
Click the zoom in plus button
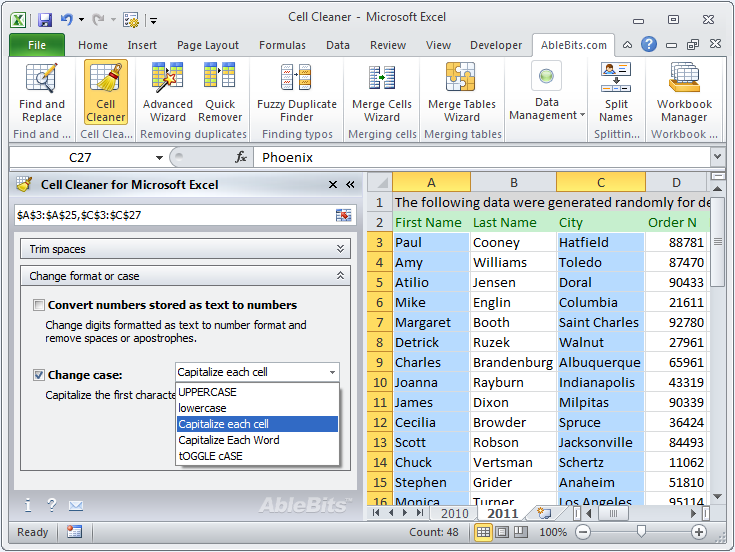point(698,532)
